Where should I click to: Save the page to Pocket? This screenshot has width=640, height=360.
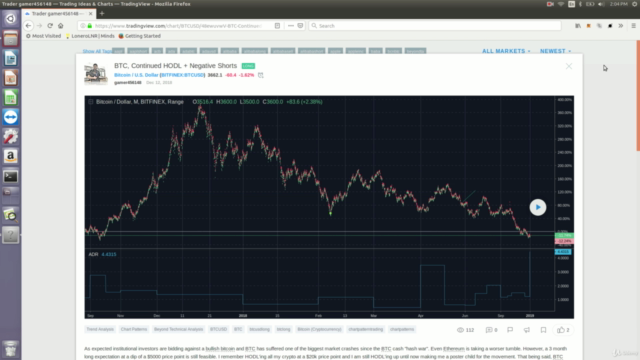coord(300,26)
